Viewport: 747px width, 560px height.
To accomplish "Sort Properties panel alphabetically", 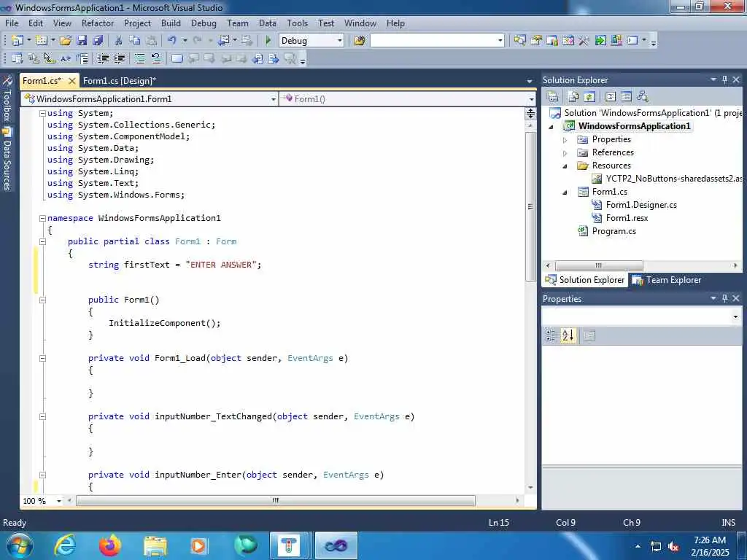I will (x=568, y=335).
